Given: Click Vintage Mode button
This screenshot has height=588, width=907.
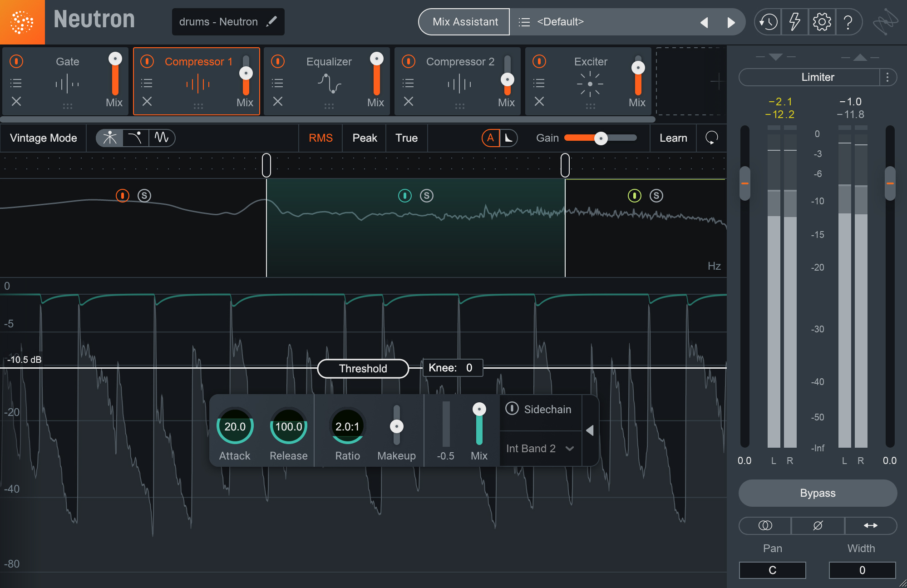Looking at the screenshot, I should [43, 138].
